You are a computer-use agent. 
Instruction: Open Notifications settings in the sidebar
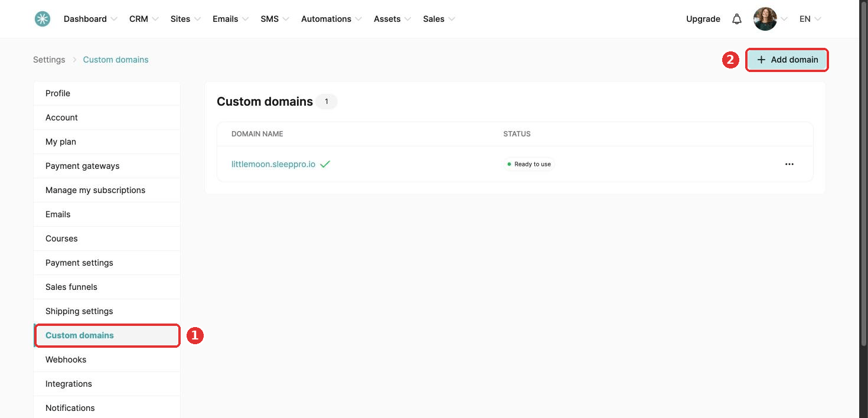click(107, 408)
